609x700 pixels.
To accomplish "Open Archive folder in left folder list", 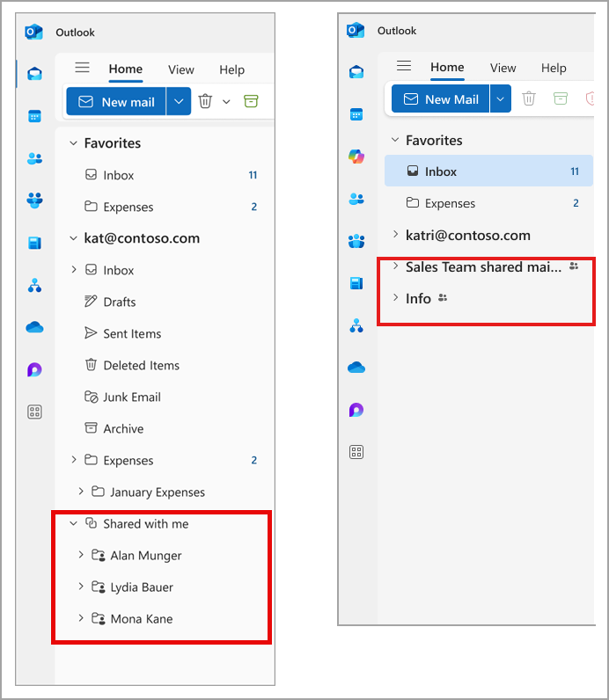I will [x=164, y=428].
